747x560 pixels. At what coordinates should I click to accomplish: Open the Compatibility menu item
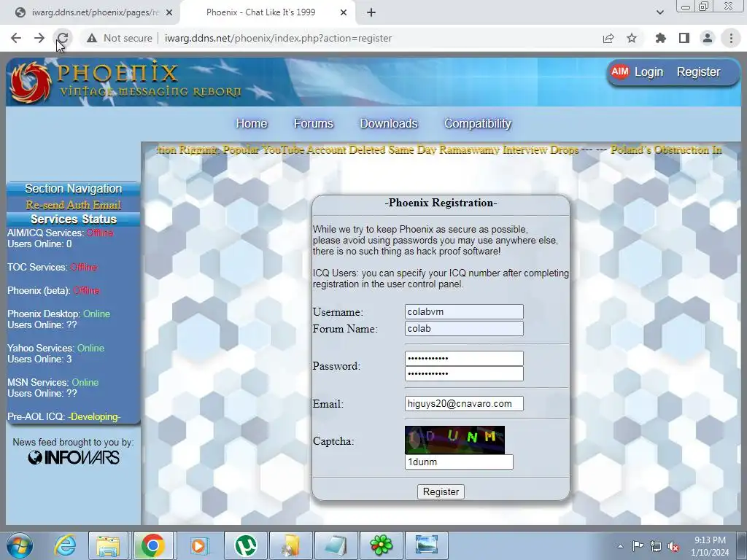(477, 124)
